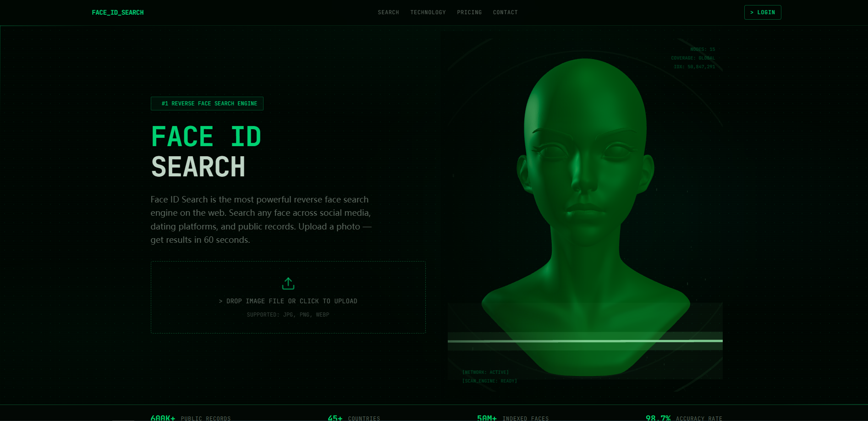The image size is (868, 421).
Task: Click 'SUPPORTED: JPG, PNG, WEBP' text
Action: click(x=288, y=315)
